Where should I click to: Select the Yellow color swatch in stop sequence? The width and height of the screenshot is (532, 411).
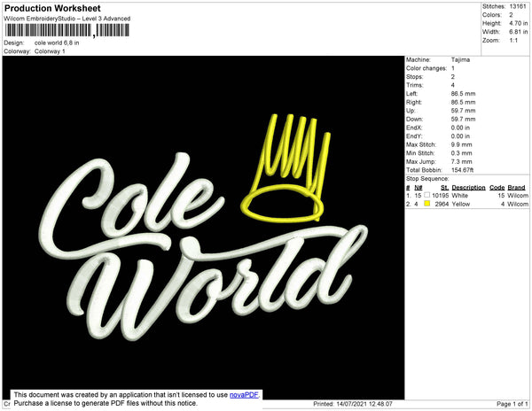[426, 204]
